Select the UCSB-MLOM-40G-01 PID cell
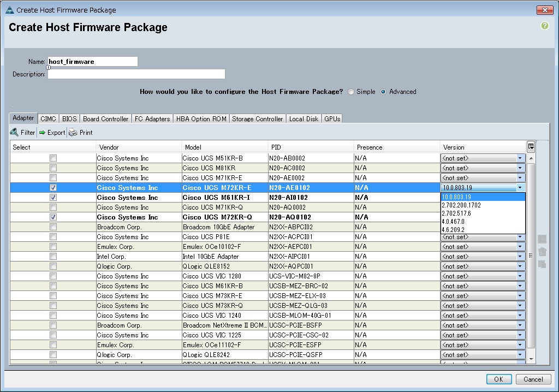The image size is (559, 392). [311, 316]
